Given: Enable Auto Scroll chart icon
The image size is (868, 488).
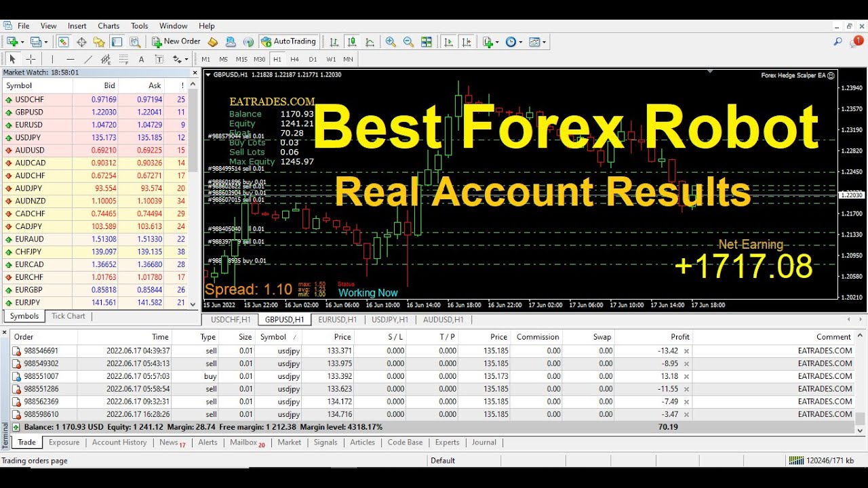Looking at the screenshot, I should tap(448, 41).
